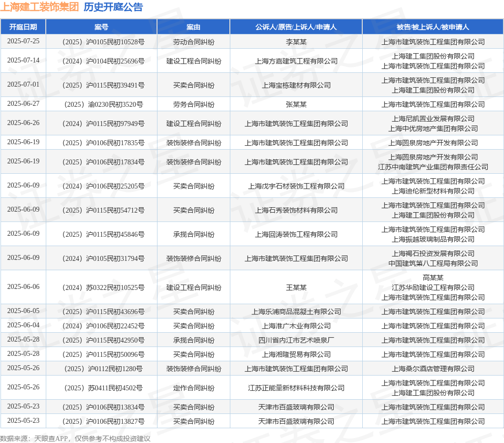Select the 劳动合同纠纷 cause cell

[x=193, y=42]
